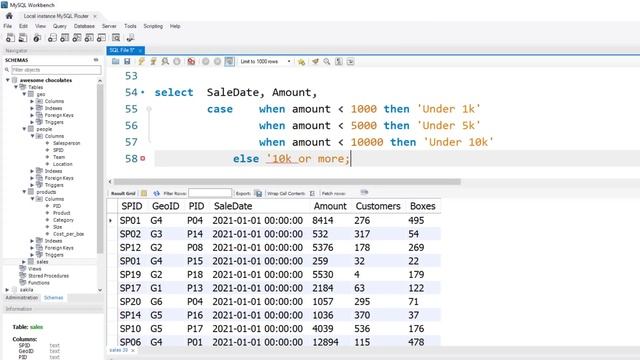Screen dimensions: 640x360
Task: Select Salesperson column in people table
Action: [x=66, y=143]
